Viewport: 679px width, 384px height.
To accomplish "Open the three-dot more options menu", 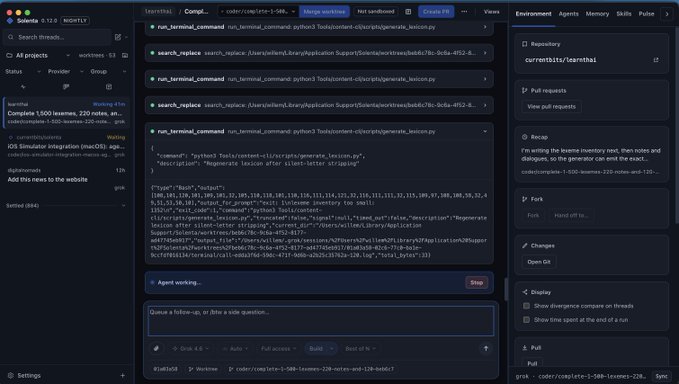I will coord(464,12).
